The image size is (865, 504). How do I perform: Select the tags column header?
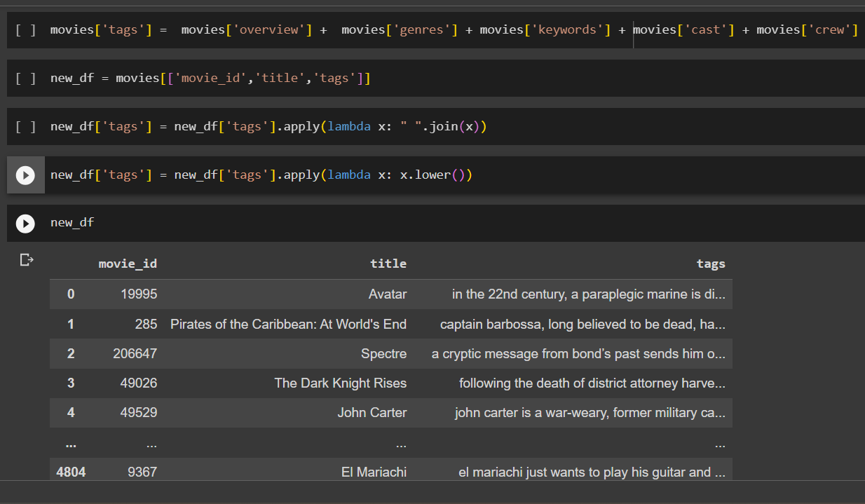coord(711,264)
